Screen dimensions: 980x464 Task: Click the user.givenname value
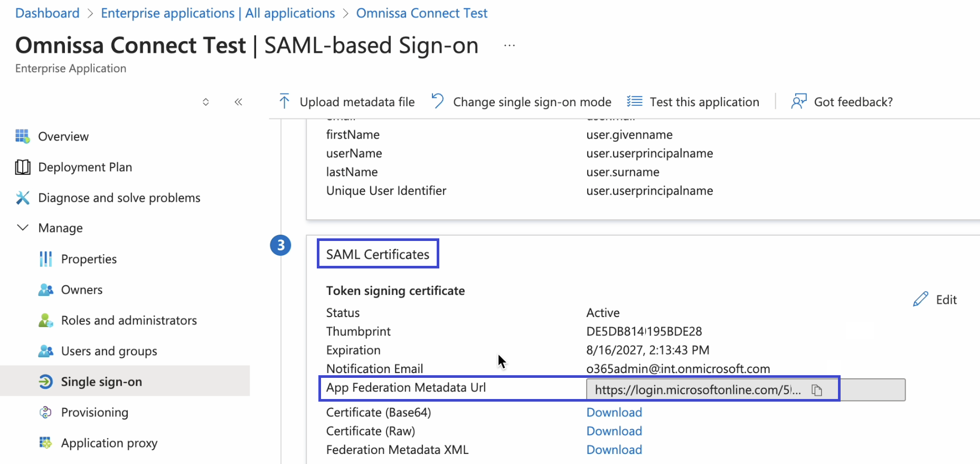pos(629,135)
